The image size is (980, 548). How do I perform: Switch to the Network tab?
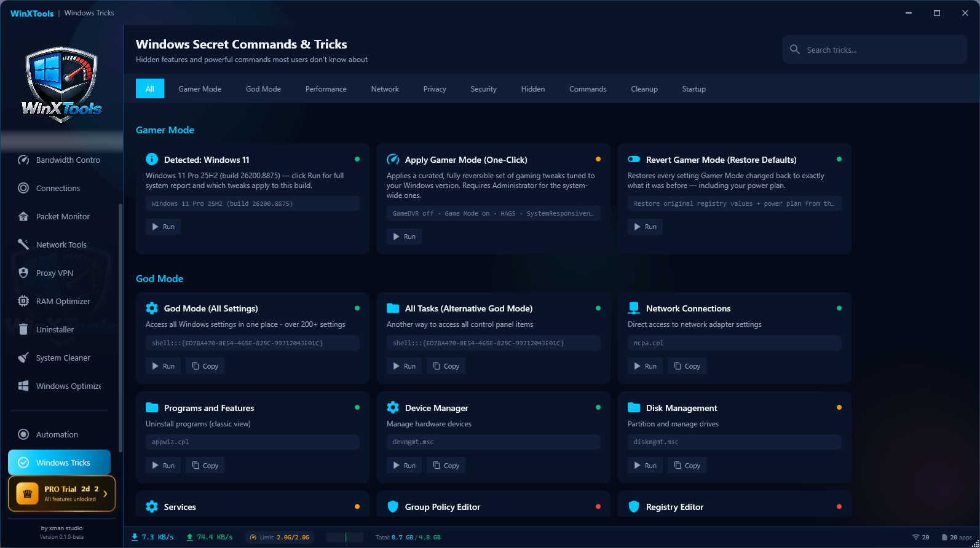[x=385, y=88]
